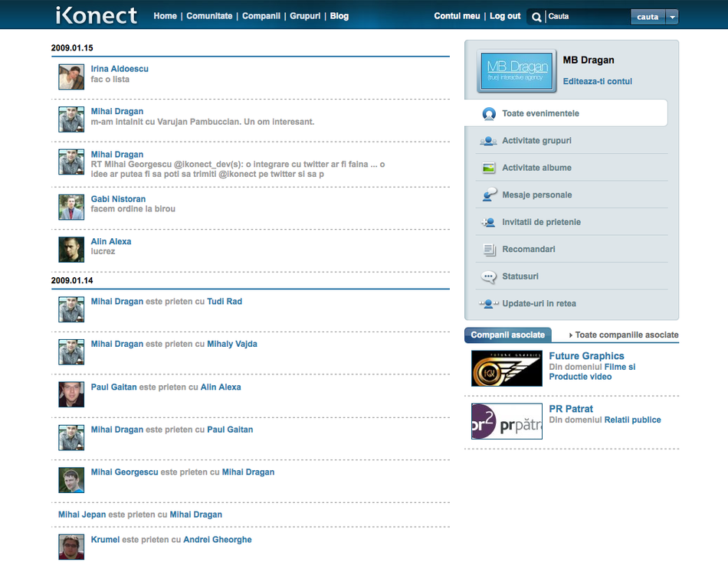Viewport: 728px width, 562px height.
Task: Open Gabi Nistoran's profile link
Action: tap(118, 198)
